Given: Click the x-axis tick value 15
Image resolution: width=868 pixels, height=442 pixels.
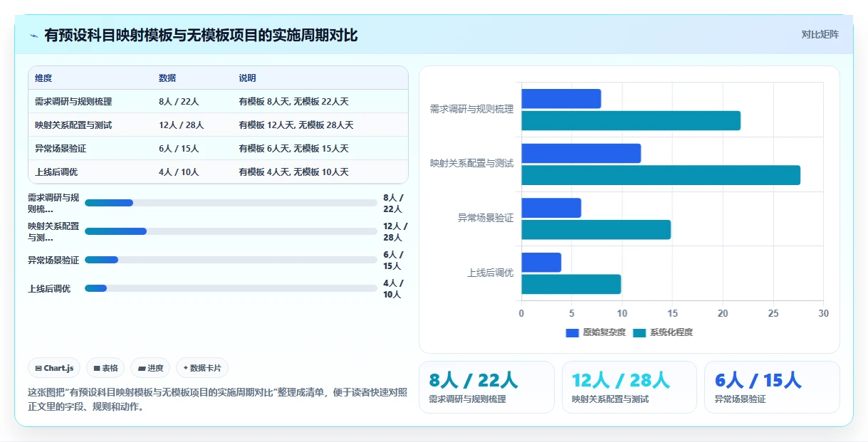Looking at the screenshot, I should click(x=672, y=313).
